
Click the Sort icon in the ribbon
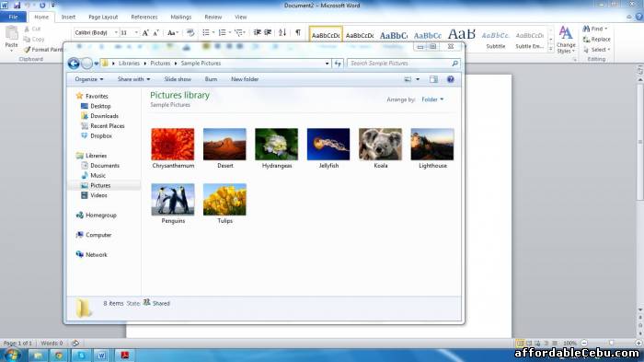(282, 32)
